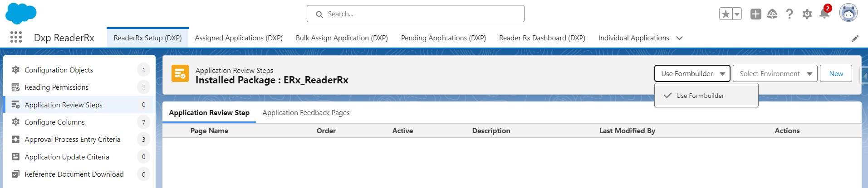Switch to Application Feedback Pages tab

[x=306, y=113]
